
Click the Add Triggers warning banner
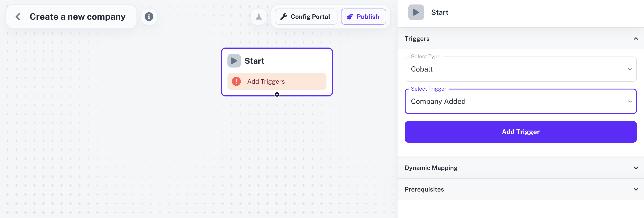277,81
